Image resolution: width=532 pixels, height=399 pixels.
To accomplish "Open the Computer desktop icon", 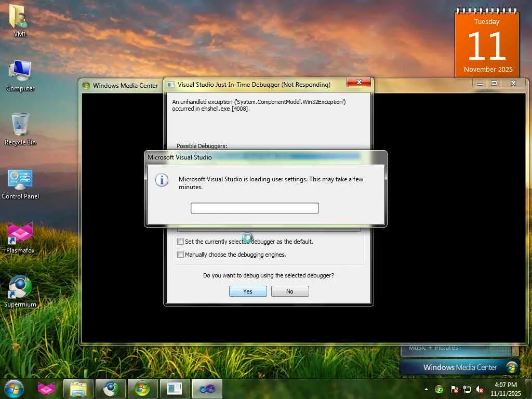I will [20, 76].
